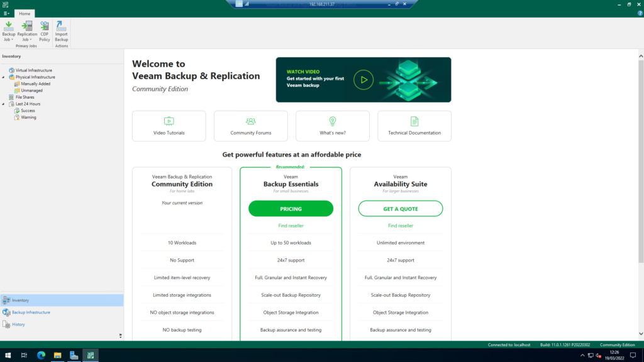Image resolution: width=644 pixels, height=362 pixels.
Task: Click the vertical scrollbar thumb
Action: [641, 162]
